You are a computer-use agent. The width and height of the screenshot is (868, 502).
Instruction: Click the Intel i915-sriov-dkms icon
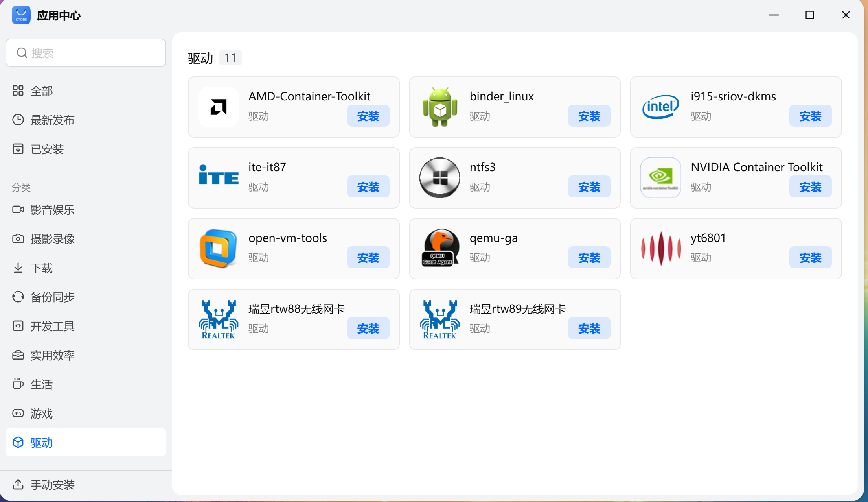point(661,107)
